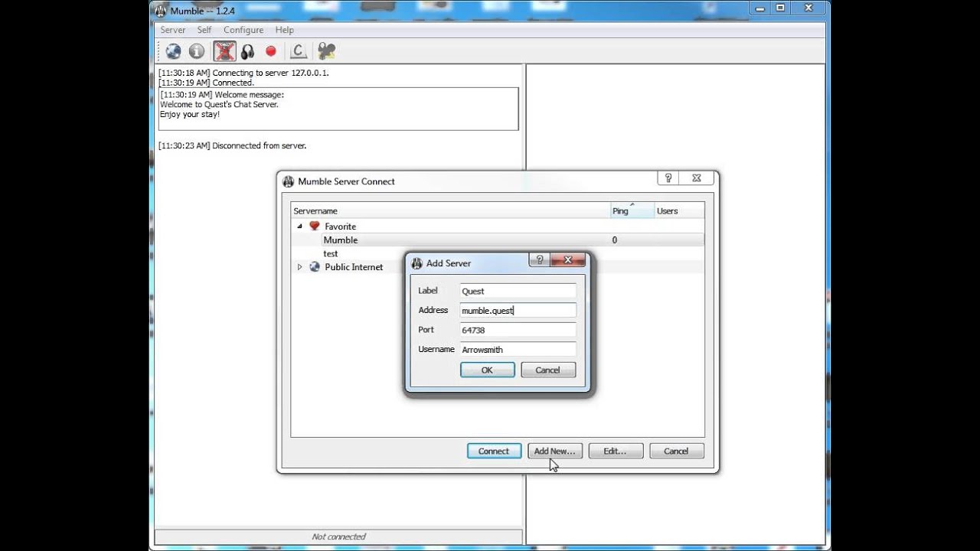980x551 pixels.
Task: Click the 'Not connected' status bar text
Action: [338, 536]
